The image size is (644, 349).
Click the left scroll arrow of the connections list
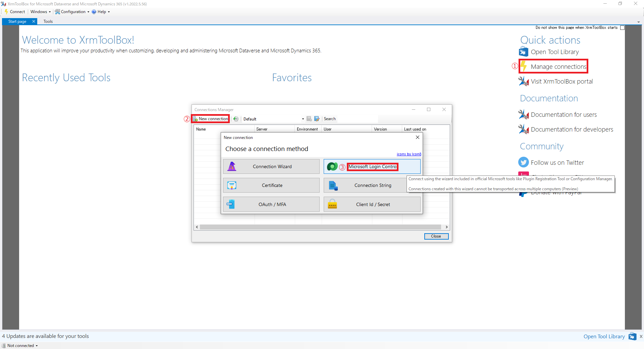(x=197, y=227)
